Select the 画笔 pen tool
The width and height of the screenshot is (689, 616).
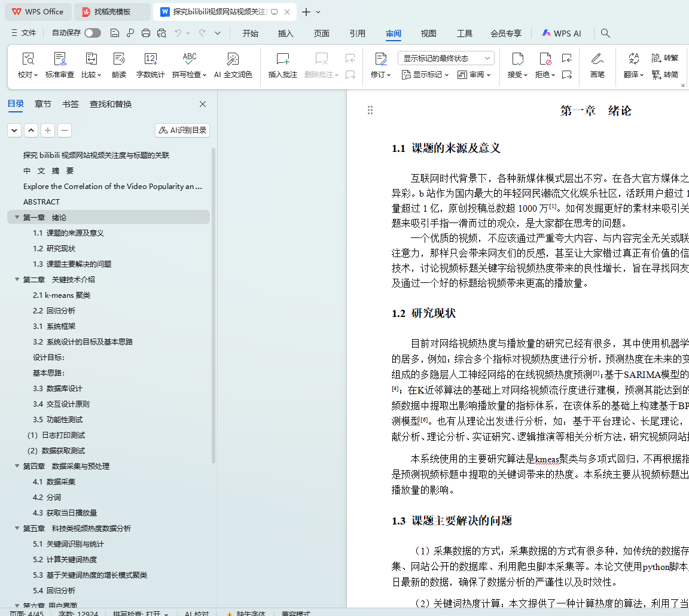(597, 59)
